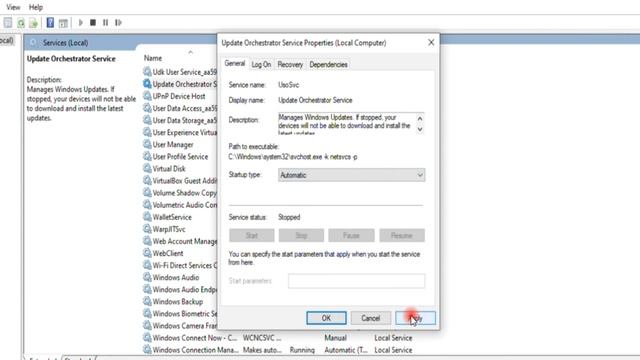Click the Start parameters input field
640x360 pixels.
(x=356, y=281)
